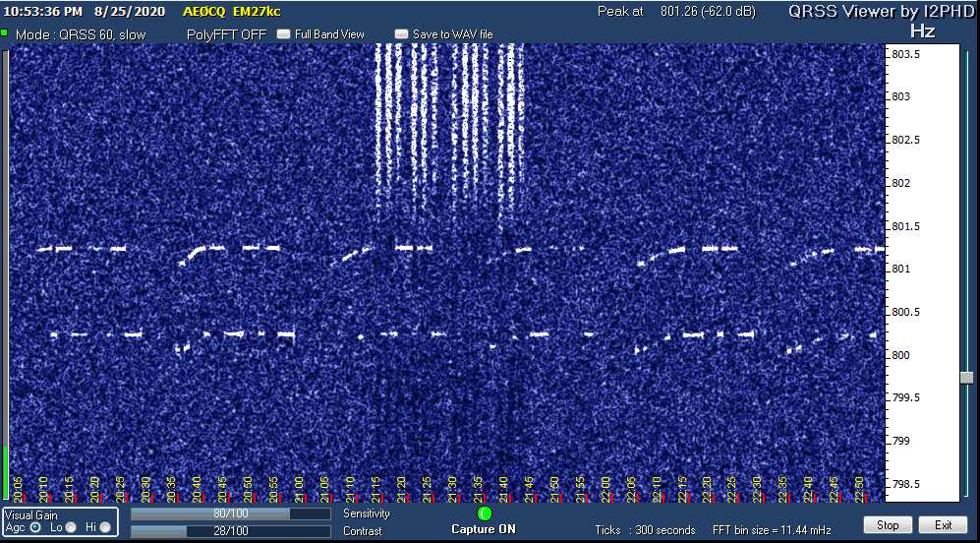Viewport: 980px width, 543px height.
Task: Select the Lo visual gain option
Action: [70, 527]
